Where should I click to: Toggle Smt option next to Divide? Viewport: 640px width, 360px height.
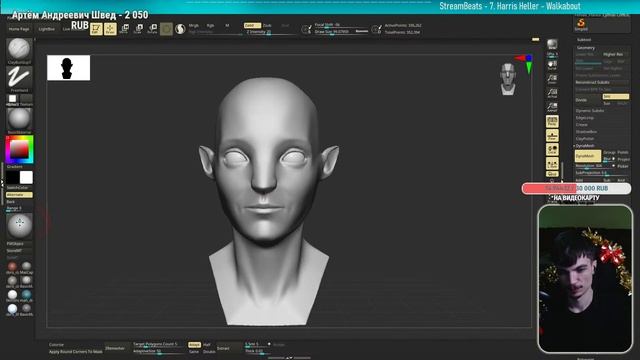[616, 97]
